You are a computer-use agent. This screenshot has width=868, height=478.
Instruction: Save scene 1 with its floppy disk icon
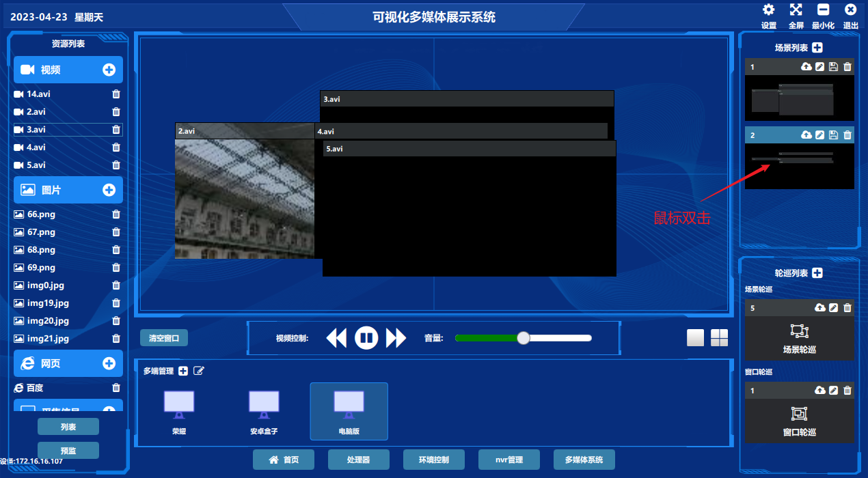tap(833, 67)
